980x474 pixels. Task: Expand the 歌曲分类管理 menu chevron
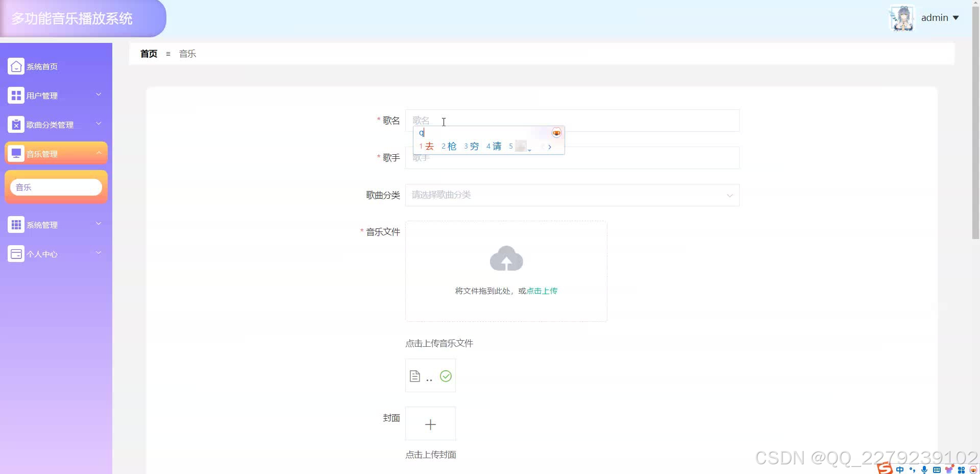(x=99, y=124)
